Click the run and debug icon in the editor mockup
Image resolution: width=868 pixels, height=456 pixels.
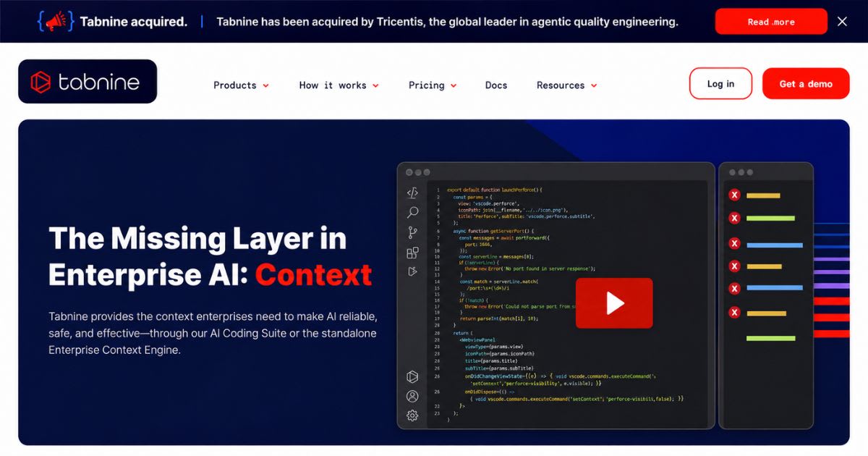(412, 271)
